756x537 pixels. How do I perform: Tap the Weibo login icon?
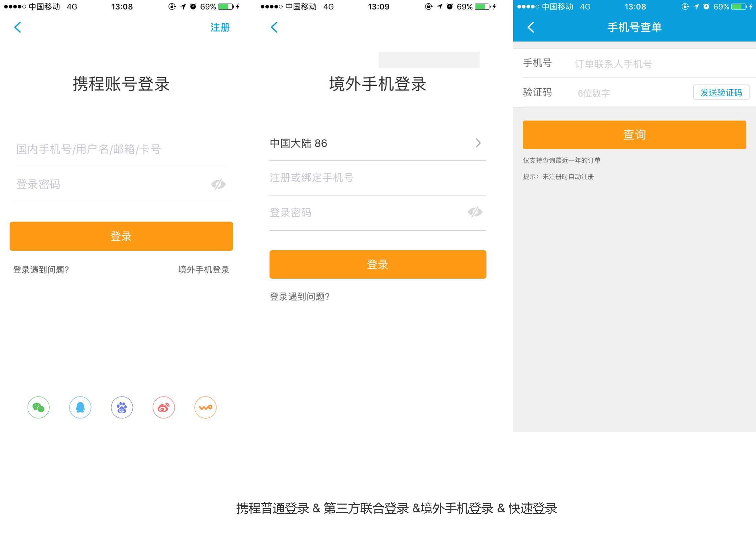tap(164, 407)
